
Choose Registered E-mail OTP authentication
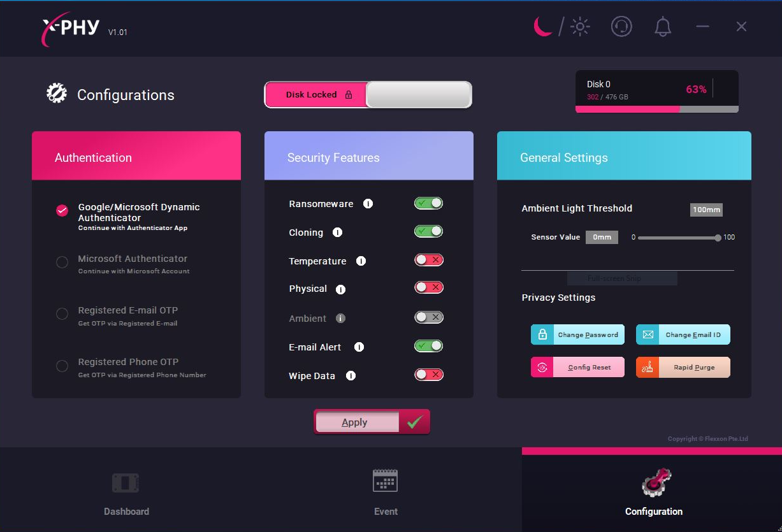pos(62,314)
